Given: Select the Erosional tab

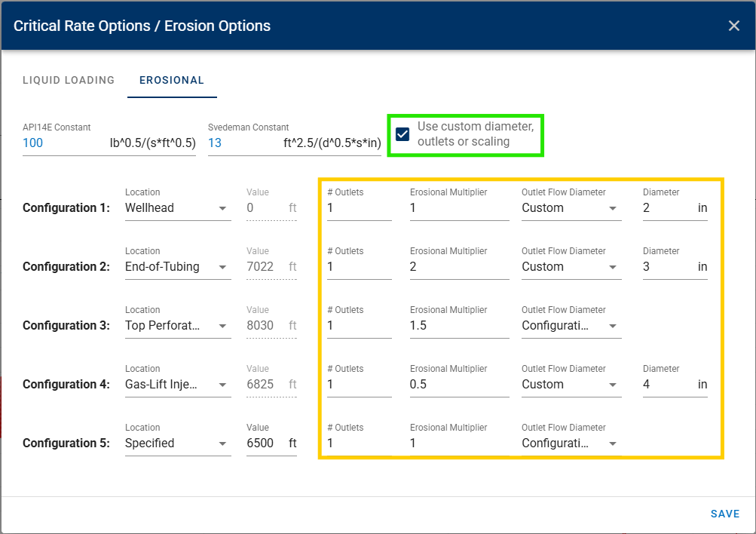Looking at the screenshot, I should pos(172,80).
